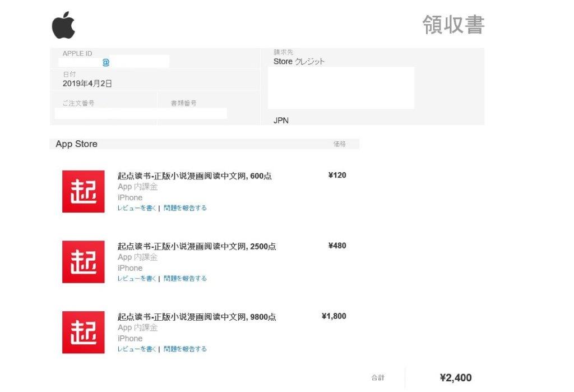This screenshot has height=392, width=574.
Task: Select the ¥1,800 price
Action: tap(334, 316)
